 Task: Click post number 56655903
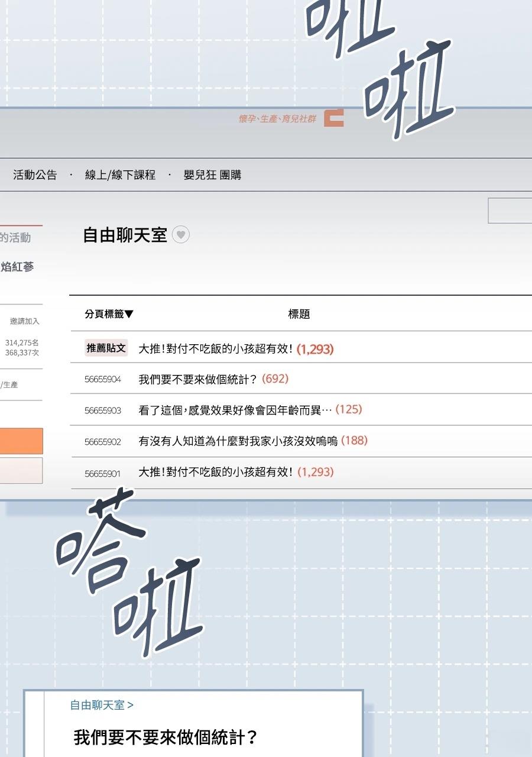(103, 410)
